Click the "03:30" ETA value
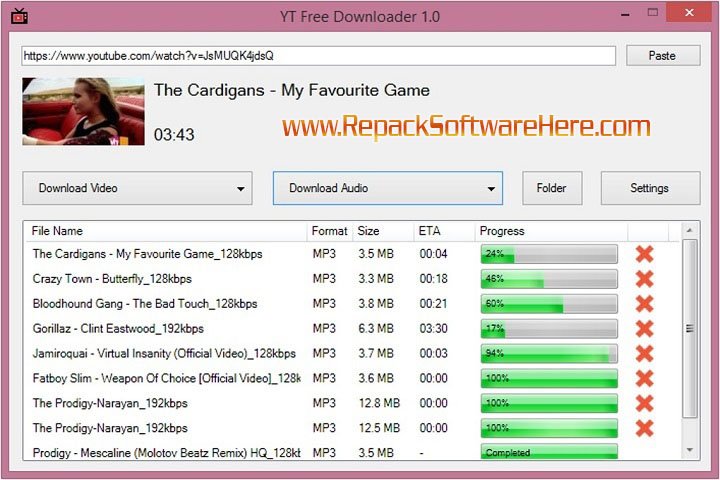The image size is (720, 480). point(433,328)
